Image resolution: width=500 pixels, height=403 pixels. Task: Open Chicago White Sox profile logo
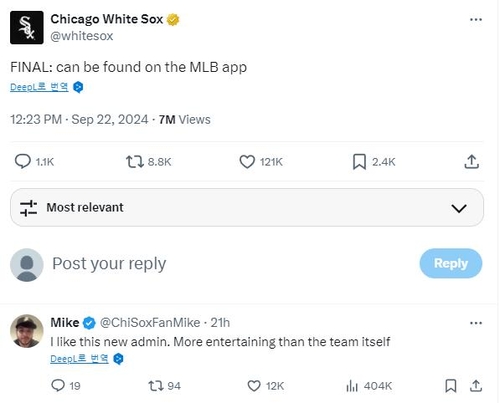pyautogui.click(x=27, y=27)
